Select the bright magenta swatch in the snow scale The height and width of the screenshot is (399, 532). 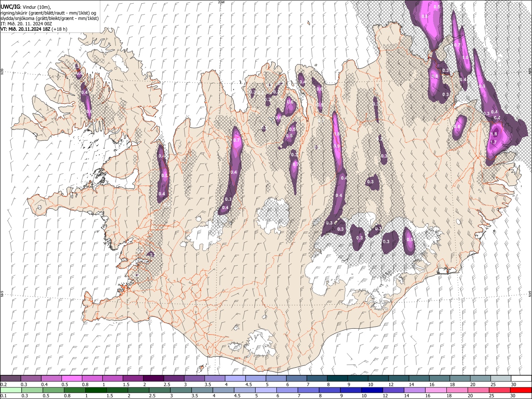pyautogui.click(x=71, y=378)
